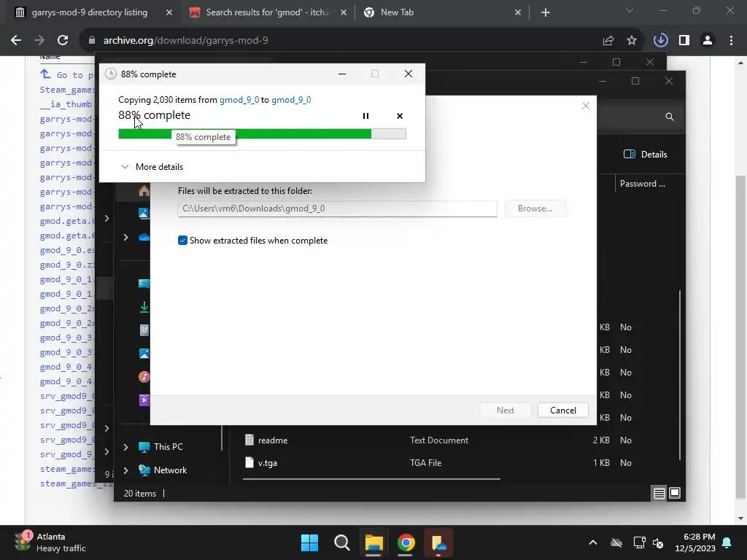Viewport: 747px width, 560px height.
Task: Click the Next button in extract wizard
Action: (505, 410)
